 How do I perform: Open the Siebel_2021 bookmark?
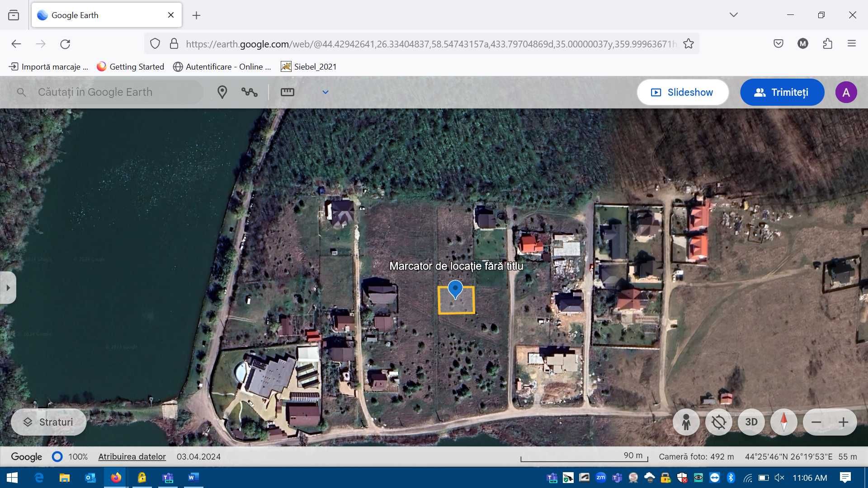(x=309, y=67)
